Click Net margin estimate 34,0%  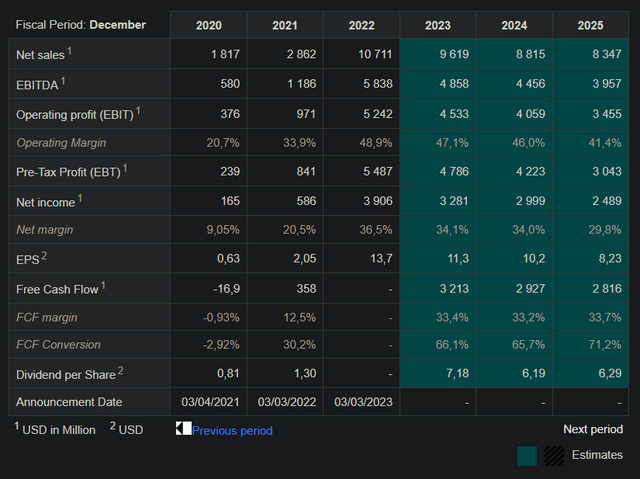[529, 229]
